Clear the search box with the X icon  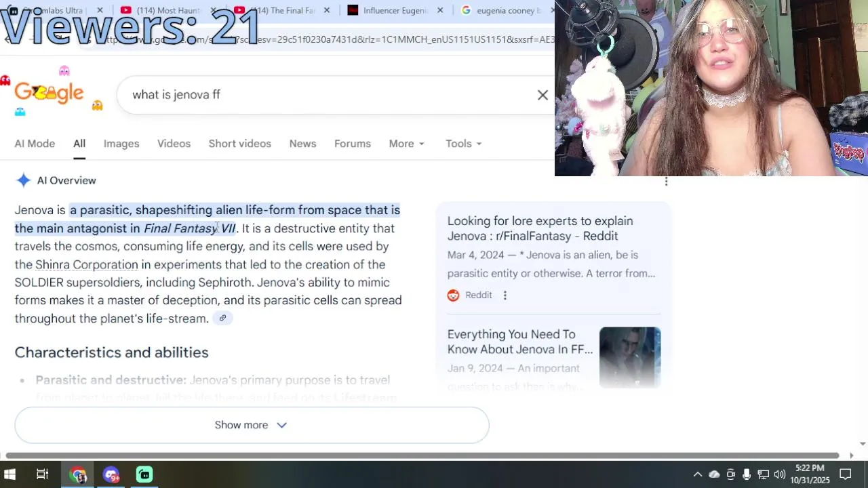[x=542, y=95]
